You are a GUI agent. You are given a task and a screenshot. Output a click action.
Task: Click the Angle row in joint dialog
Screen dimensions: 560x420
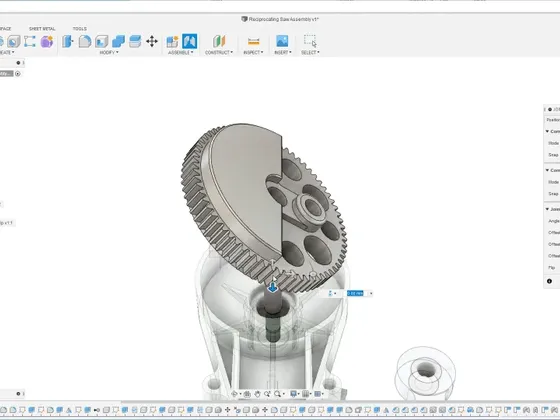[553, 221]
